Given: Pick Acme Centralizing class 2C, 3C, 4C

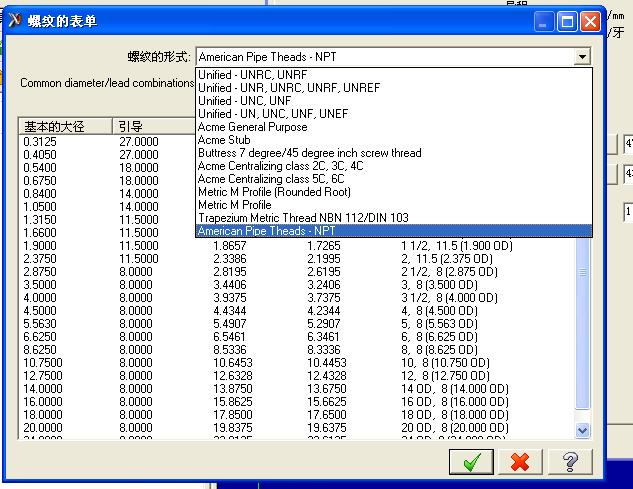Looking at the screenshot, I should (x=394, y=166).
